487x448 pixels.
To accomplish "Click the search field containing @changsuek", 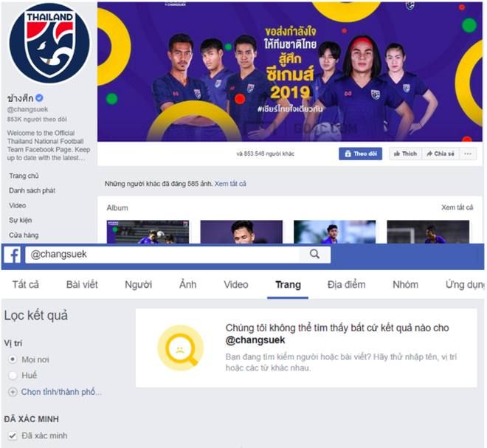I will pos(162,255).
